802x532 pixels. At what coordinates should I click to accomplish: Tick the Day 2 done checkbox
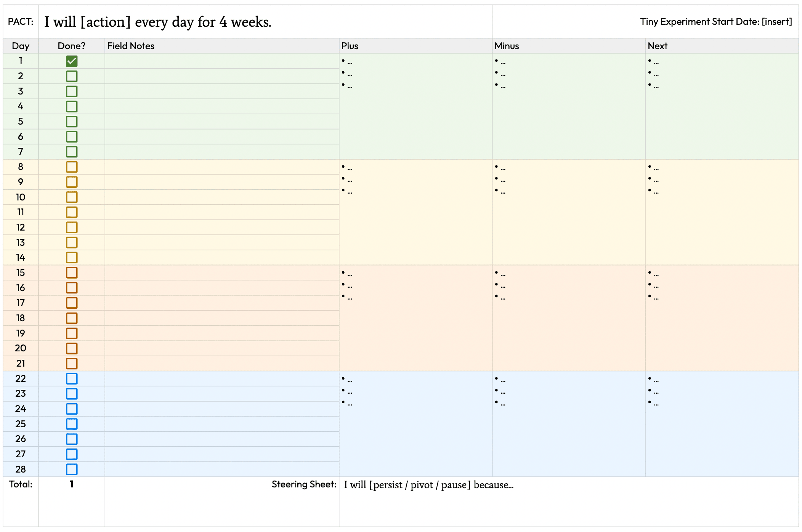72,76
